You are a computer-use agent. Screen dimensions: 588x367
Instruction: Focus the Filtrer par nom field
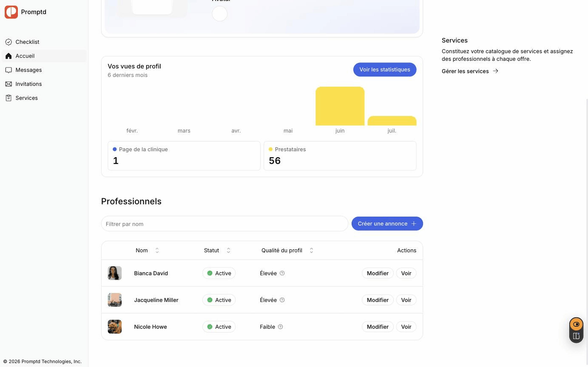coord(224,224)
